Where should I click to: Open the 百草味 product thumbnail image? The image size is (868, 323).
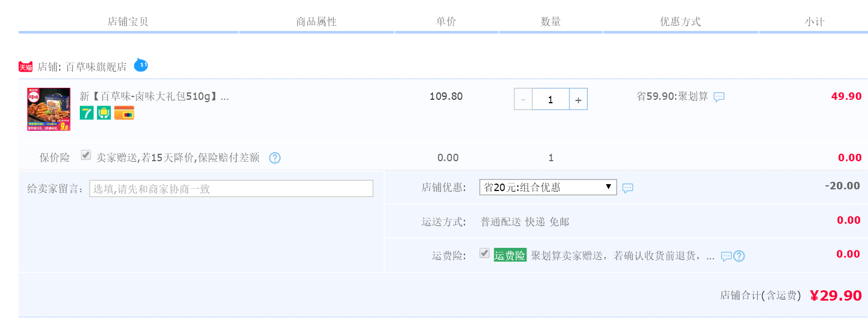tap(49, 110)
